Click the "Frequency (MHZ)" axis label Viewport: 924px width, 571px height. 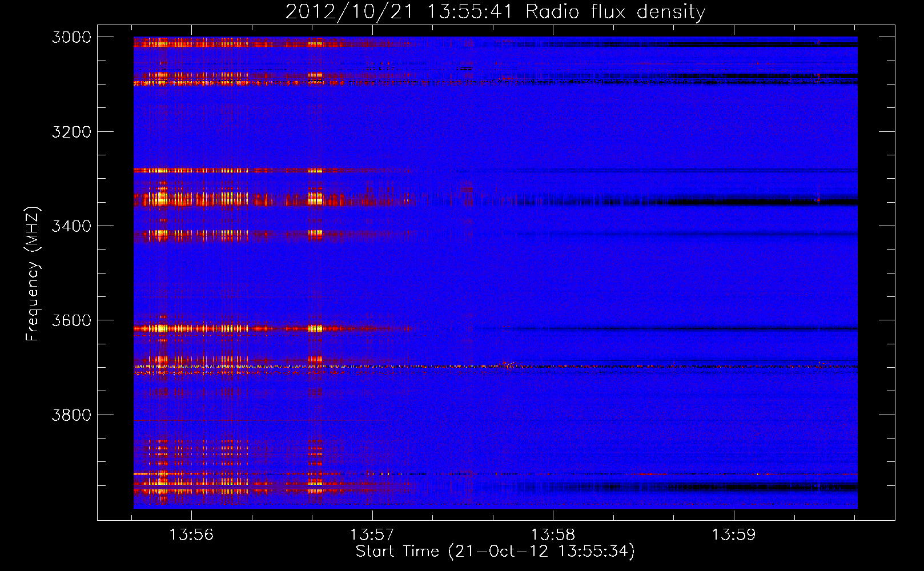[33, 274]
